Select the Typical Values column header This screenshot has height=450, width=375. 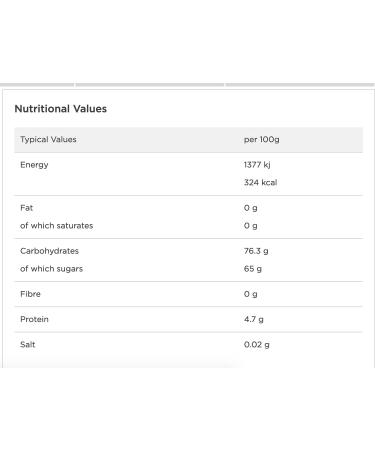pos(48,139)
